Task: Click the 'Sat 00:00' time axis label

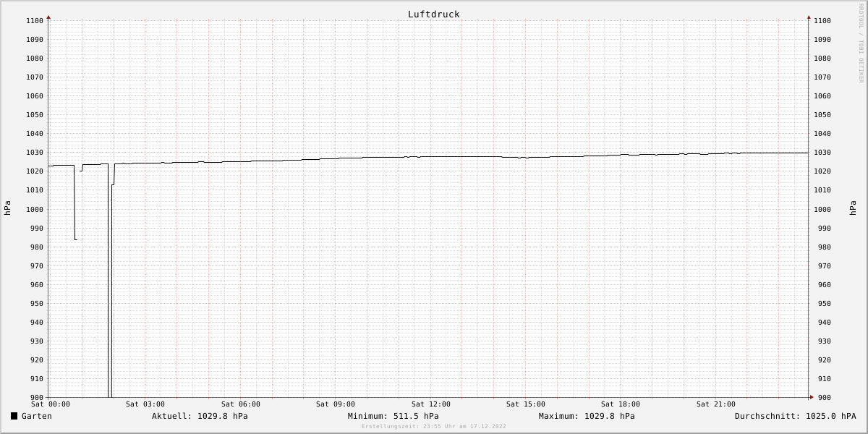Action: (x=51, y=404)
